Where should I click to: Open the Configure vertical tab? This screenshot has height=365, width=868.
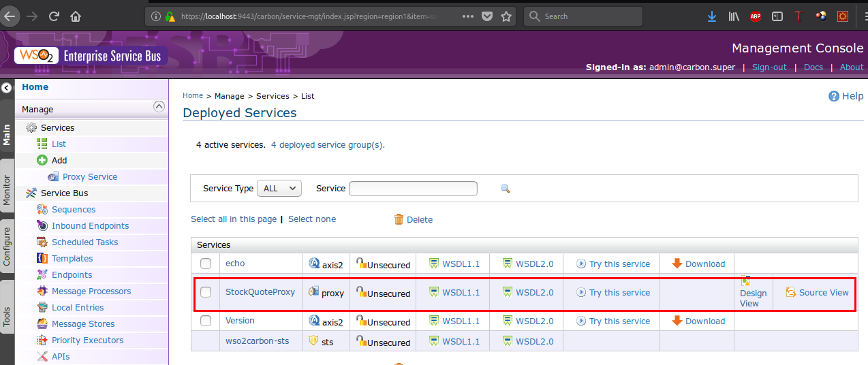(x=7, y=246)
